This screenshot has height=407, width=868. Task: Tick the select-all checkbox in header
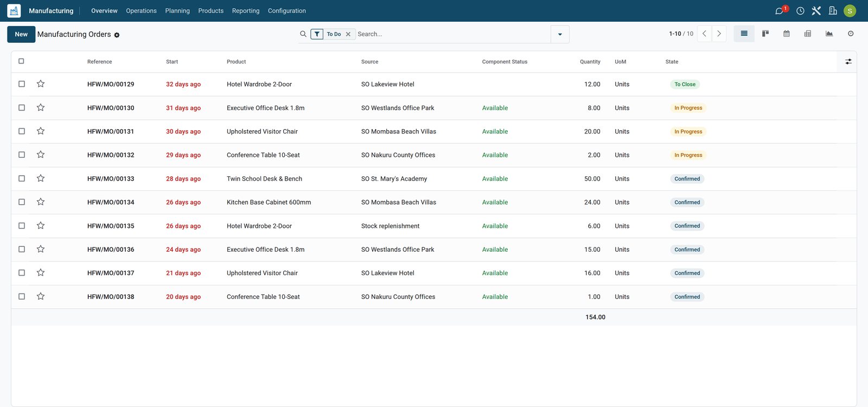pos(21,61)
